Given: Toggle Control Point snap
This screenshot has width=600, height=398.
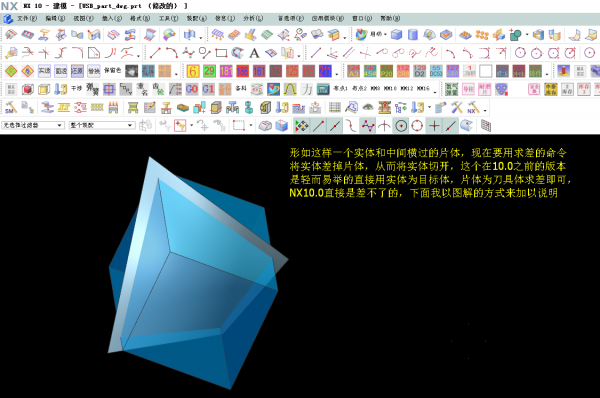Looking at the screenshot, I should [351, 126].
